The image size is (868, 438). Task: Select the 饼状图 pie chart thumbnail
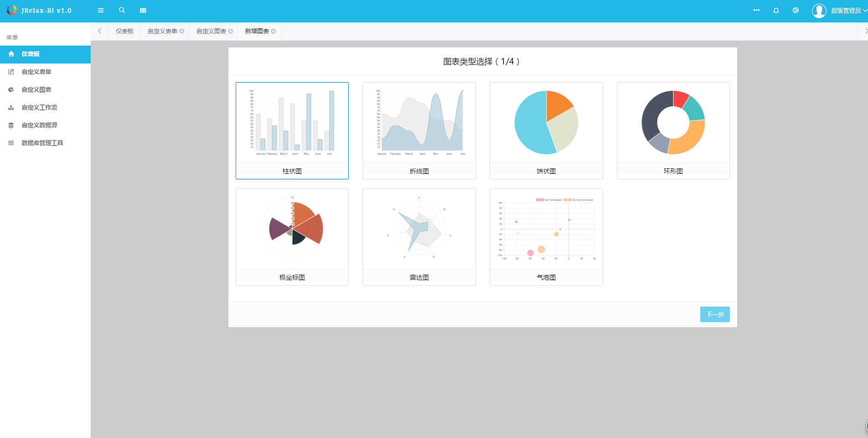pyautogui.click(x=546, y=123)
